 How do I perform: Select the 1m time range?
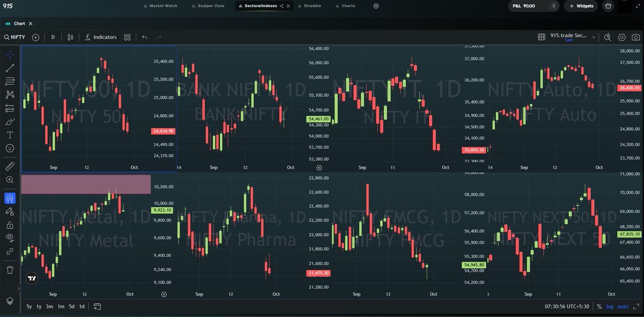click(61, 306)
